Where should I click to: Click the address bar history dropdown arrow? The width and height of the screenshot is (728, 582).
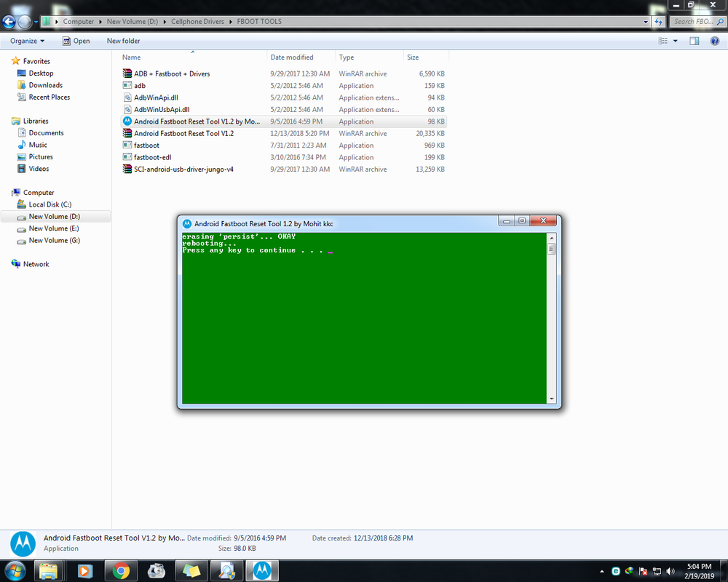(x=645, y=21)
